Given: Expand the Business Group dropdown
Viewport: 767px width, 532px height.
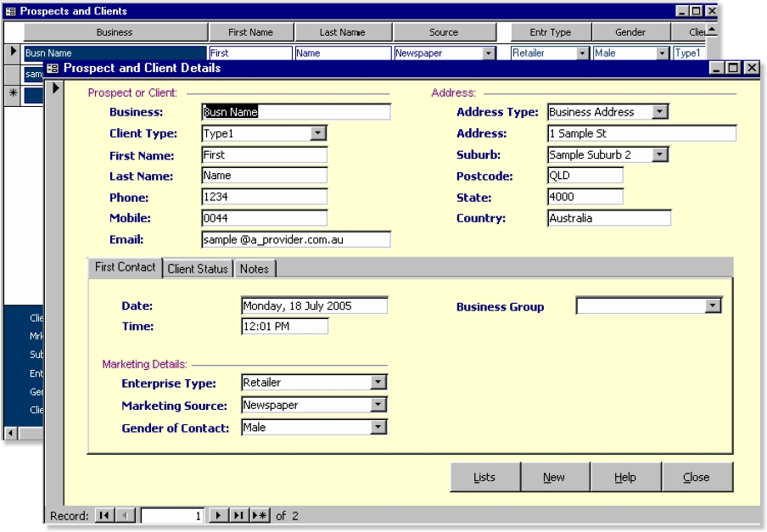Looking at the screenshot, I should 713,306.
